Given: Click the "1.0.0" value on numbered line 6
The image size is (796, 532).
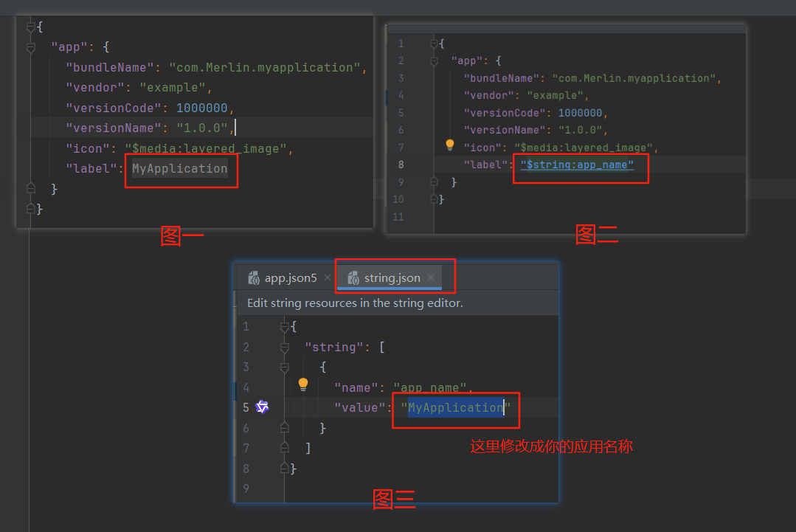Looking at the screenshot, I should (x=581, y=130).
